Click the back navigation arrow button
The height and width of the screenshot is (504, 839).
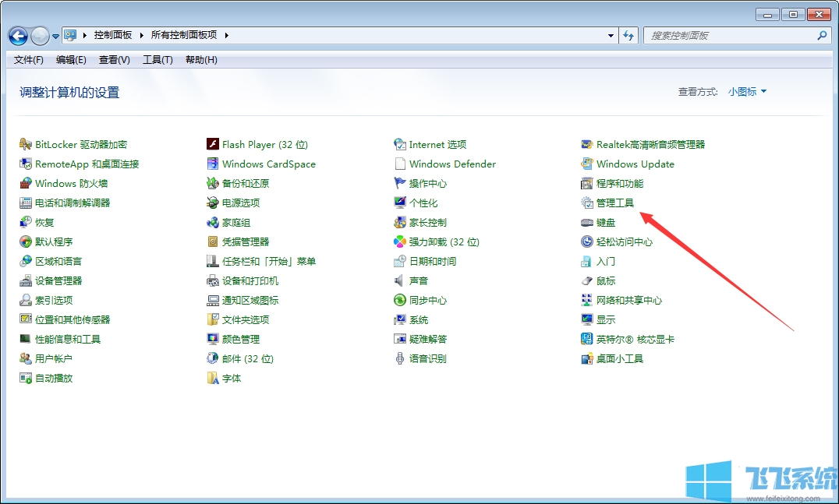pos(17,35)
